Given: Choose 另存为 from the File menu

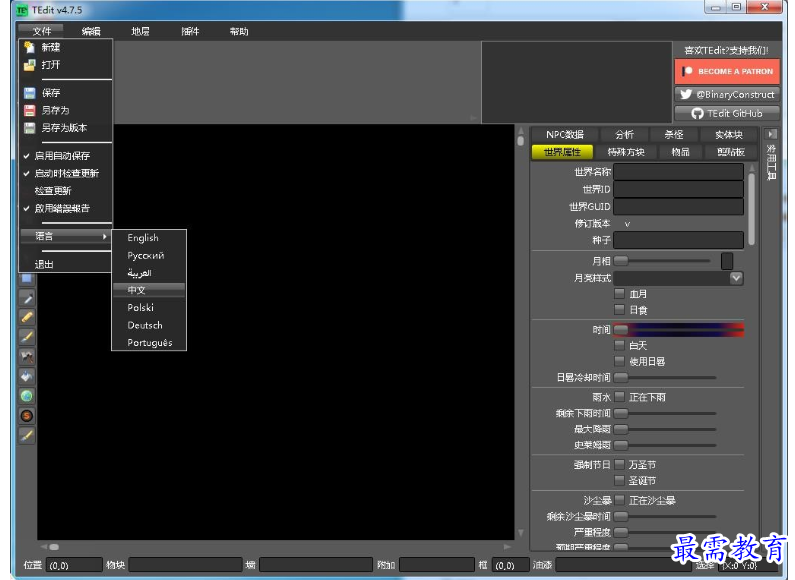Looking at the screenshot, I should click(65, 111).
